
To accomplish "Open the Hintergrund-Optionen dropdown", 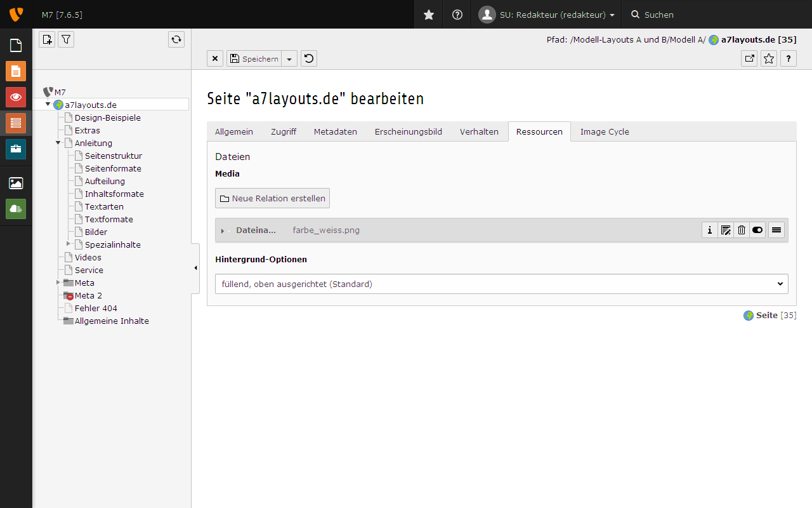I will point(502,284).
